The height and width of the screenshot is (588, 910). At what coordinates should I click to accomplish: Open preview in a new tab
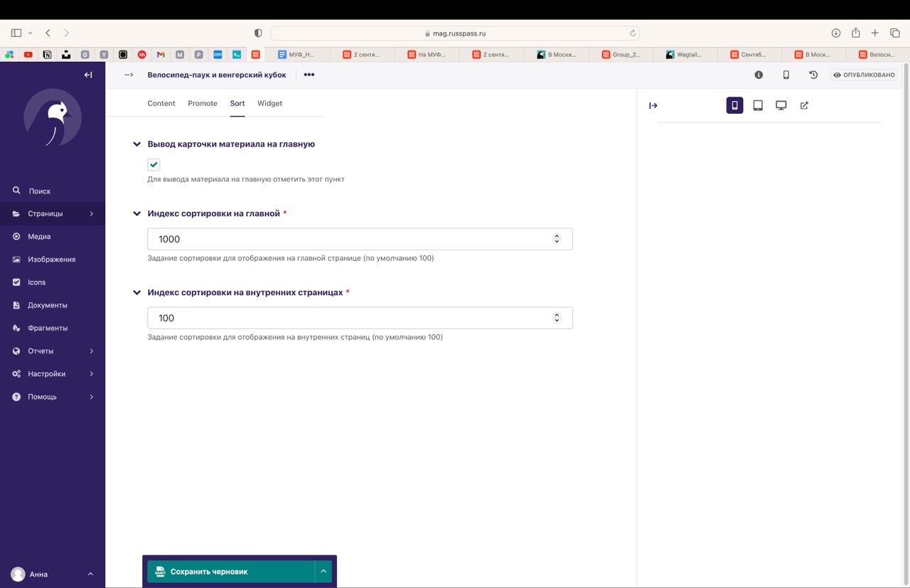(804, 105)
